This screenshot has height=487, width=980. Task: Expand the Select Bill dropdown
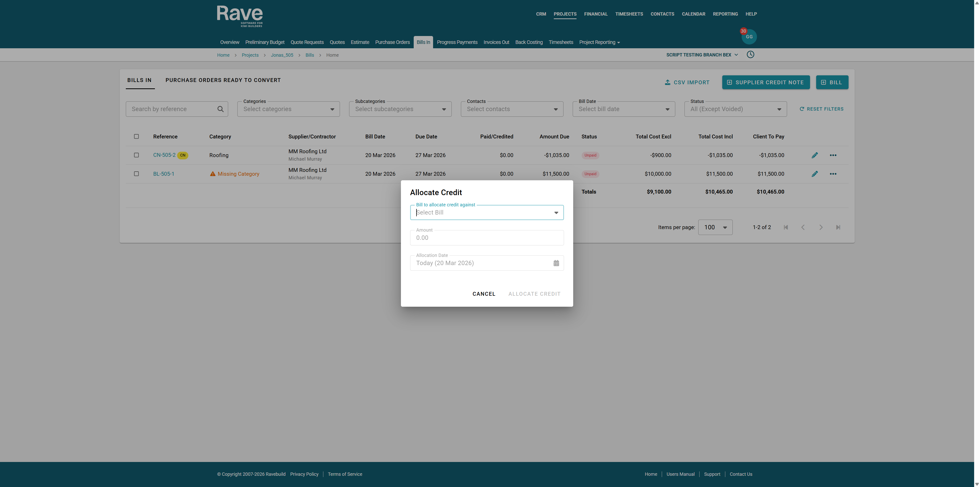tap(556, 212)
